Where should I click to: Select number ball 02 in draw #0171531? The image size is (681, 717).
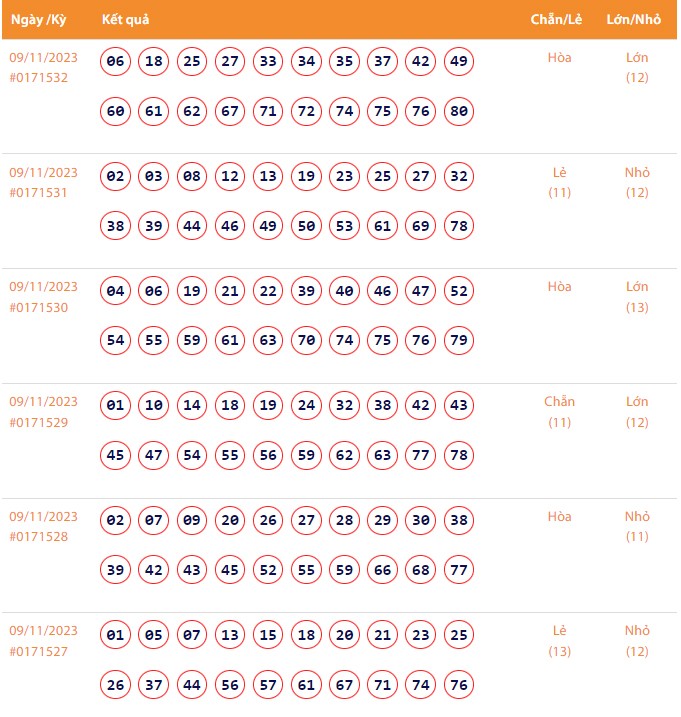pyautogui.click(x=116, y=177)
